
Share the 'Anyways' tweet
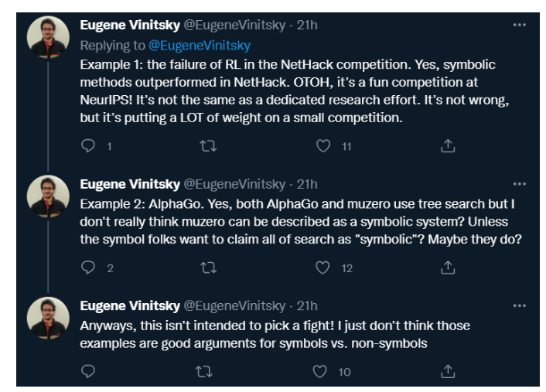[x=448, y=371]
